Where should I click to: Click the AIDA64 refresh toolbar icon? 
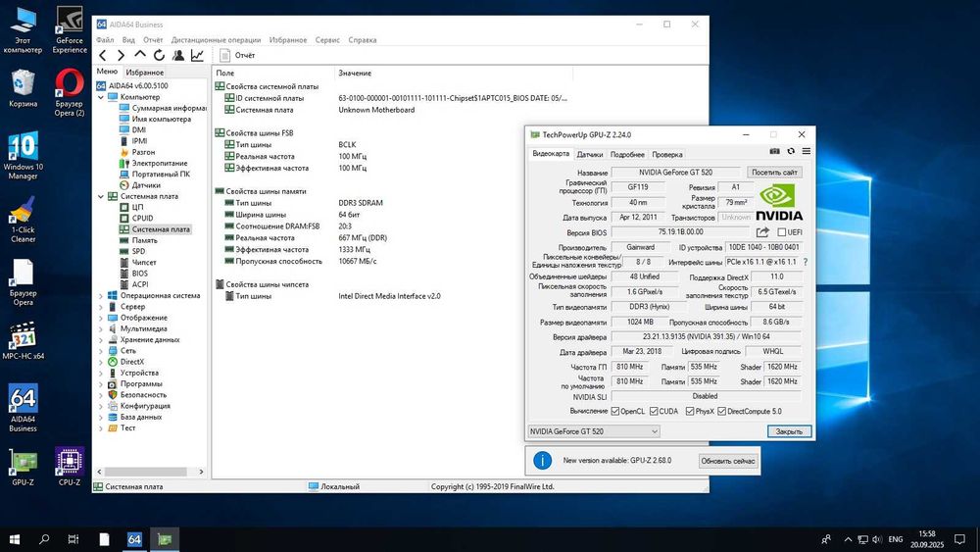159,56
